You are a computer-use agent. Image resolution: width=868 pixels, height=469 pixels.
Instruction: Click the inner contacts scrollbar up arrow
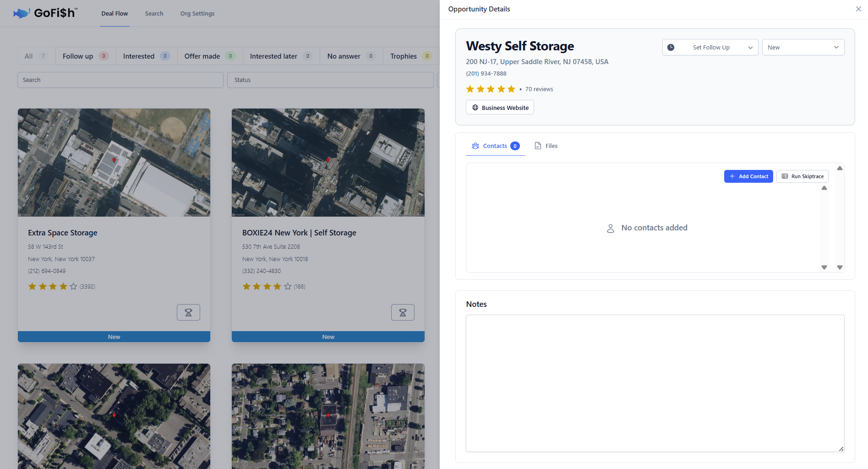[x=824, y=188]
